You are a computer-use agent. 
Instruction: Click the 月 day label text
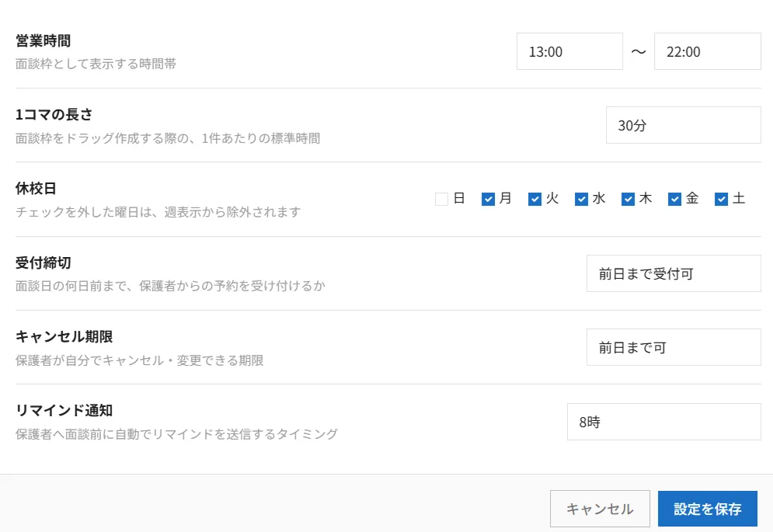[505, 198]
